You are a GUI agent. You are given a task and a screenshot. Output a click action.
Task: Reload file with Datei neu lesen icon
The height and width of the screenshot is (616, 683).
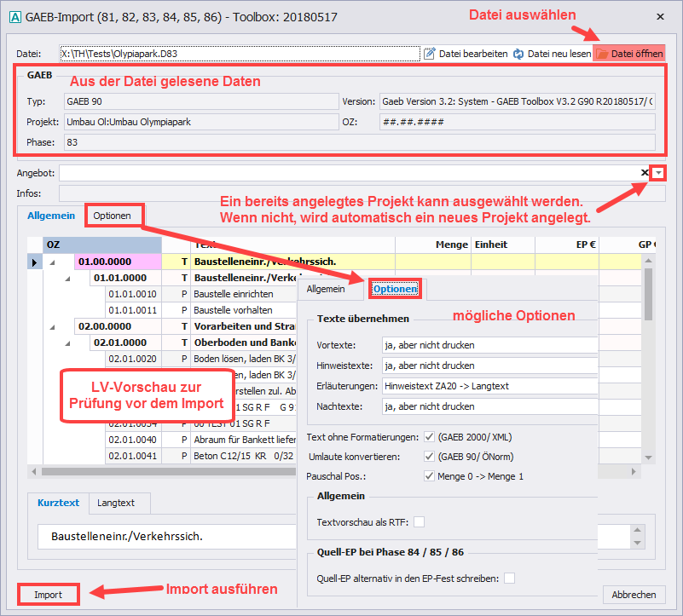[x=518, y=54]
